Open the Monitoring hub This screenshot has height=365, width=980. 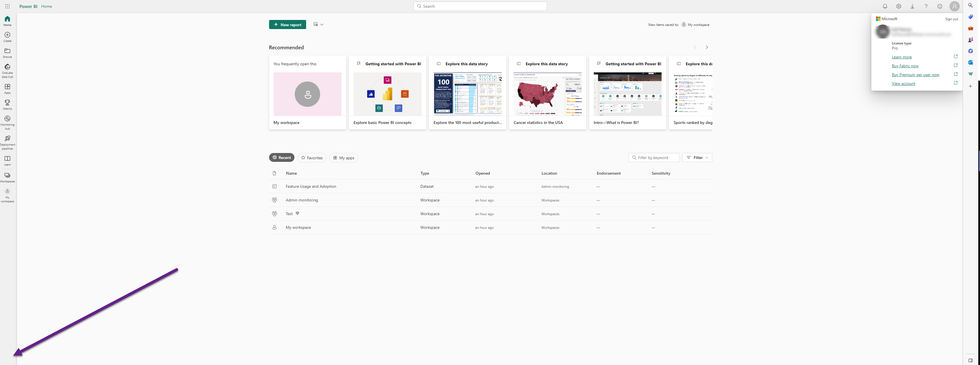pyautogui.click(x=7, y=119)
